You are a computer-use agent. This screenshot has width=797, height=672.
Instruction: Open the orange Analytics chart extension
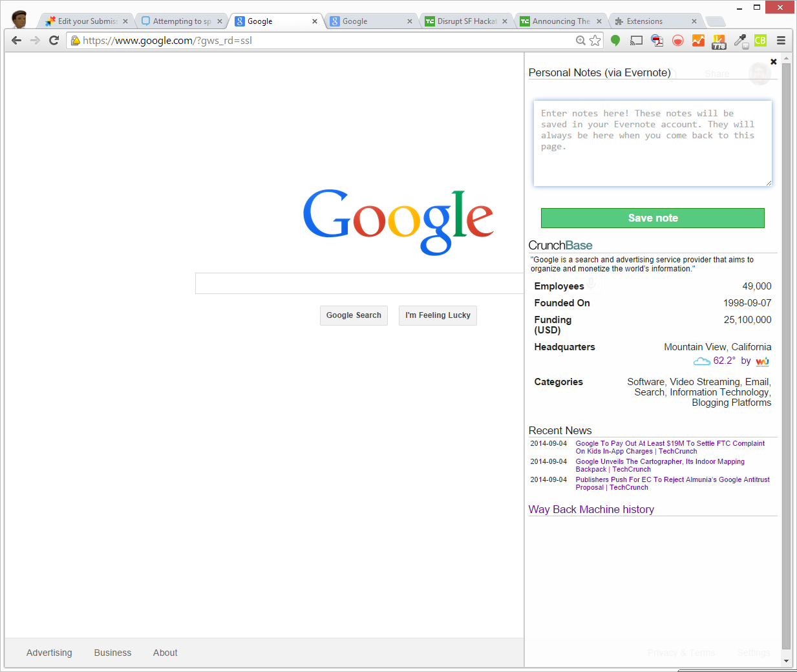click(x=698, y=41)
